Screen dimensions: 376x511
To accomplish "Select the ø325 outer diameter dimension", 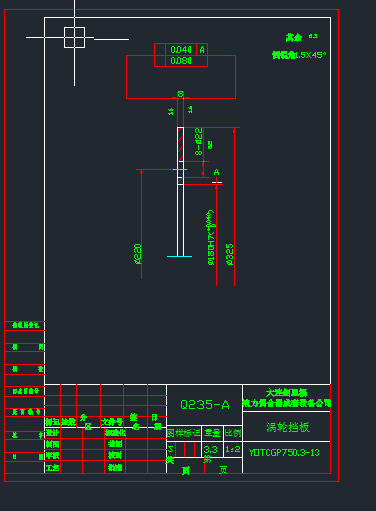I will pyautogui.click(x=230, y=254).
